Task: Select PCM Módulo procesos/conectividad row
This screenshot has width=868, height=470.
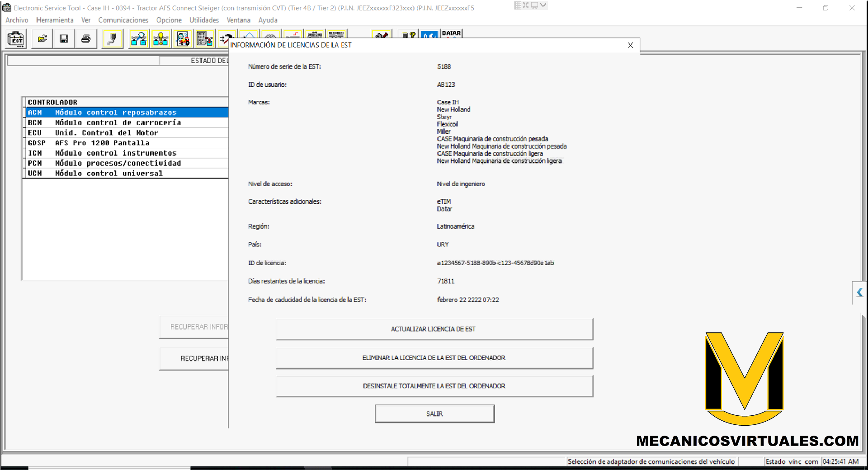Action: click(x=127, y=163)
